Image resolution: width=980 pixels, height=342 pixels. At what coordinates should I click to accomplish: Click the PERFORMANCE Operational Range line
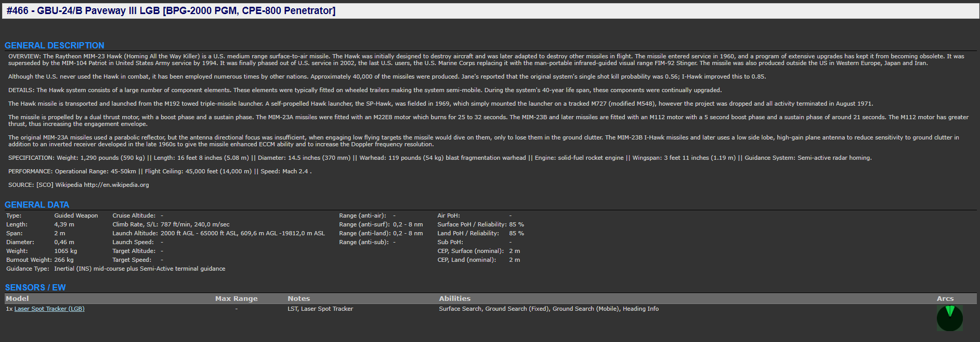coord(160,171)
